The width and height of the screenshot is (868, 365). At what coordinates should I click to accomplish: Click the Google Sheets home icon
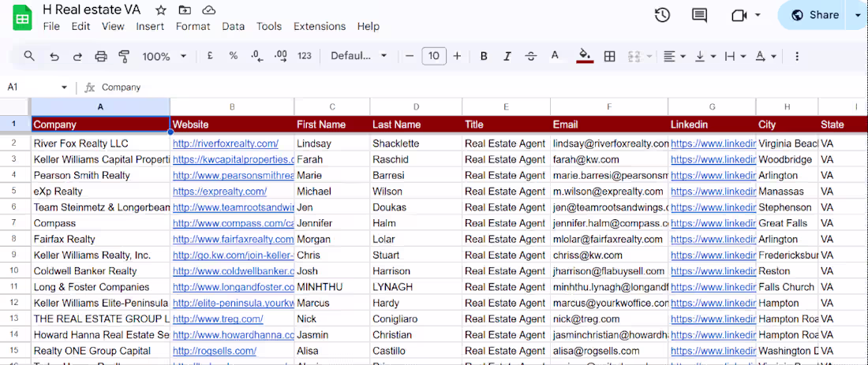22,18
